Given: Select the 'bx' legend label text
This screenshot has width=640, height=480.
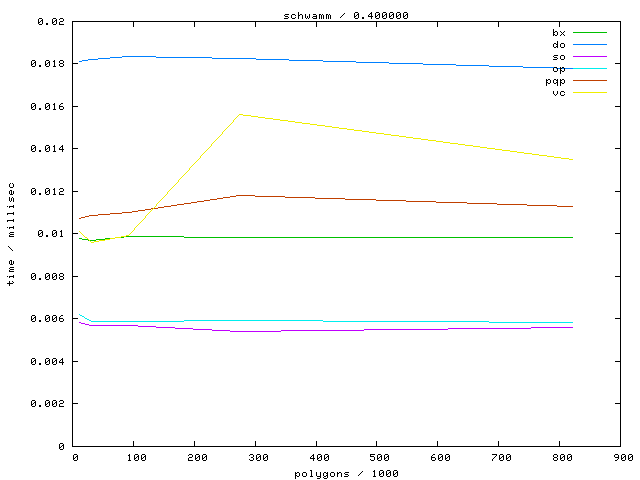Looking at the screenshot, I should (558, 33).
